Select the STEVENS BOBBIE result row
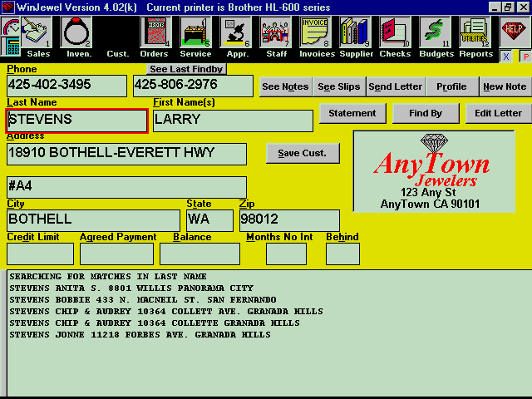 (x=142, y=299)
